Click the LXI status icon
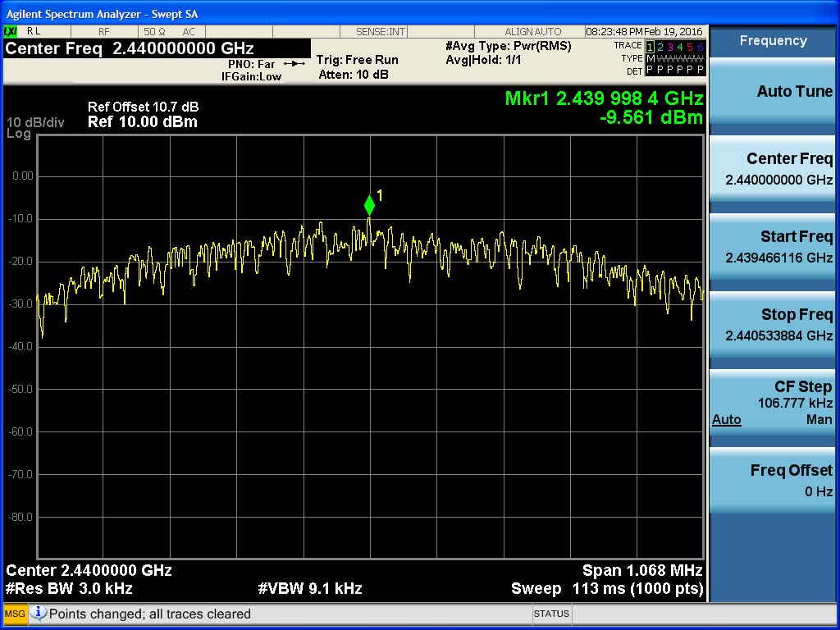840x630 pixels. click(x=10, y=32)
